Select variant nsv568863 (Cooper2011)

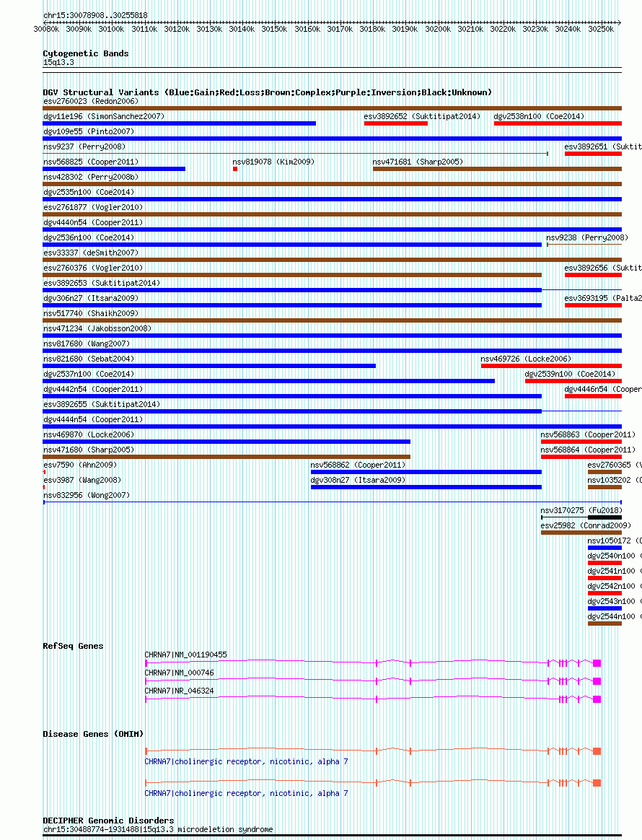(x=588, y=434)
